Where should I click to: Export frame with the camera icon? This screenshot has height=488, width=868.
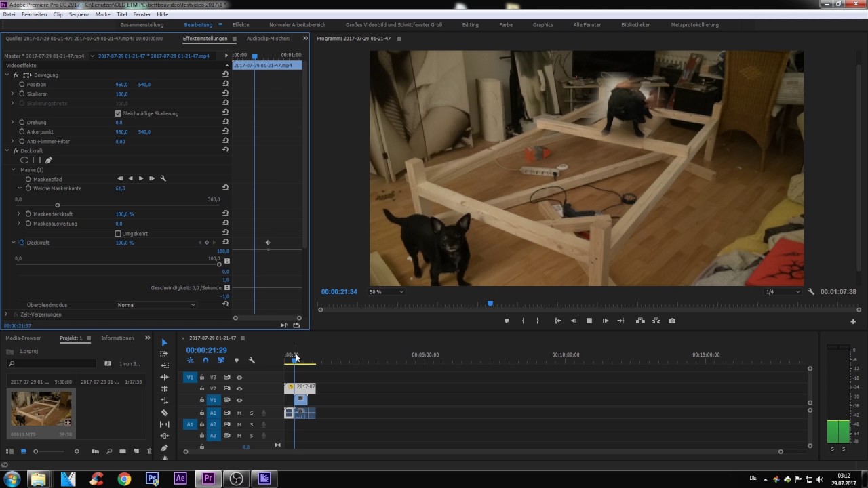coord(672,321)
